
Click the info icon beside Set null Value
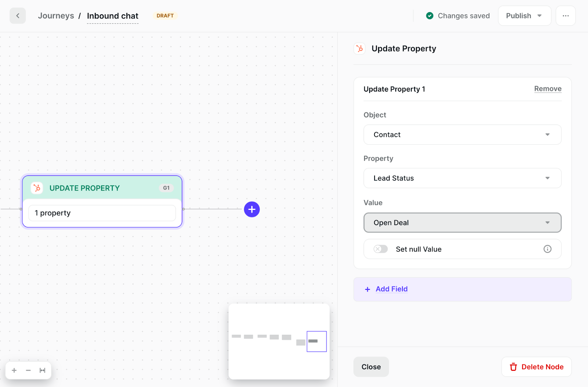coord(547,249)
